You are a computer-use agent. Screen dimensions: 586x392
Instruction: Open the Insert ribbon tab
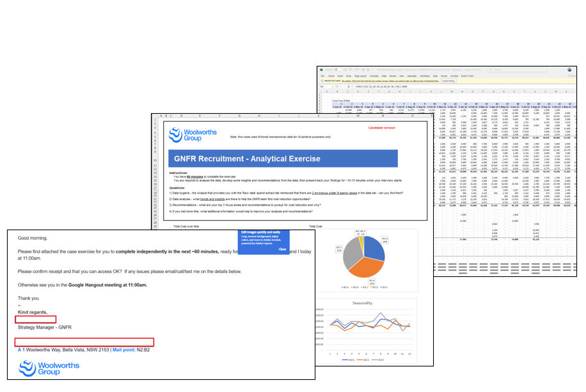(x=340, y=76)
